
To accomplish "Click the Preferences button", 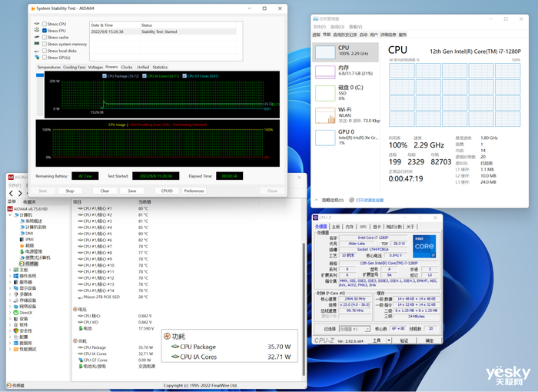I will pos(194,191).
